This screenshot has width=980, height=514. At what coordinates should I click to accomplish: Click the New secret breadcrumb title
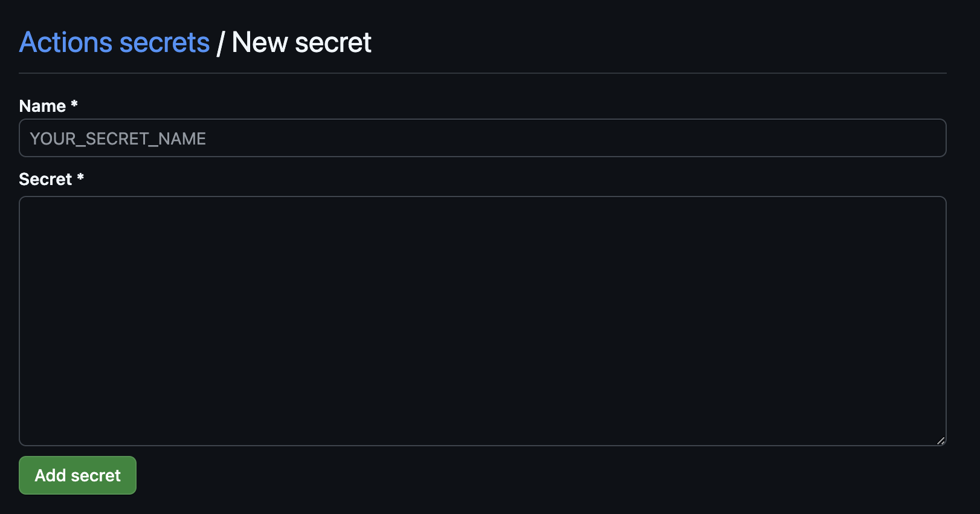302,42
